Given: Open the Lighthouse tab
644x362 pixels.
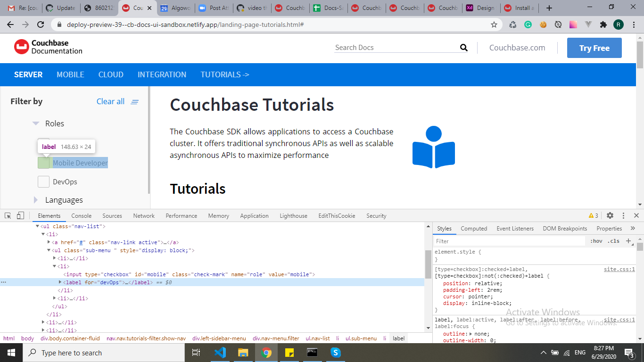Looking at the screenshot, I should pyautogui.click(x=293, y=216).
